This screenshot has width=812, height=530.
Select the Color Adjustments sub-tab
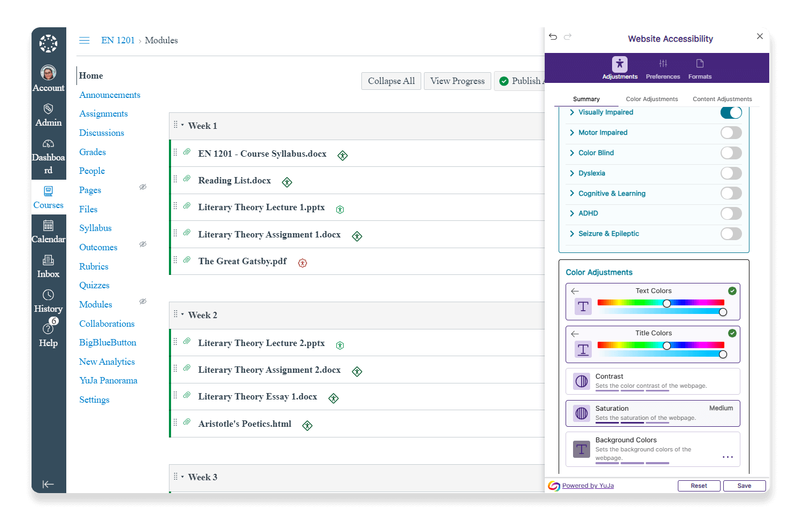(x=652, y=99)
